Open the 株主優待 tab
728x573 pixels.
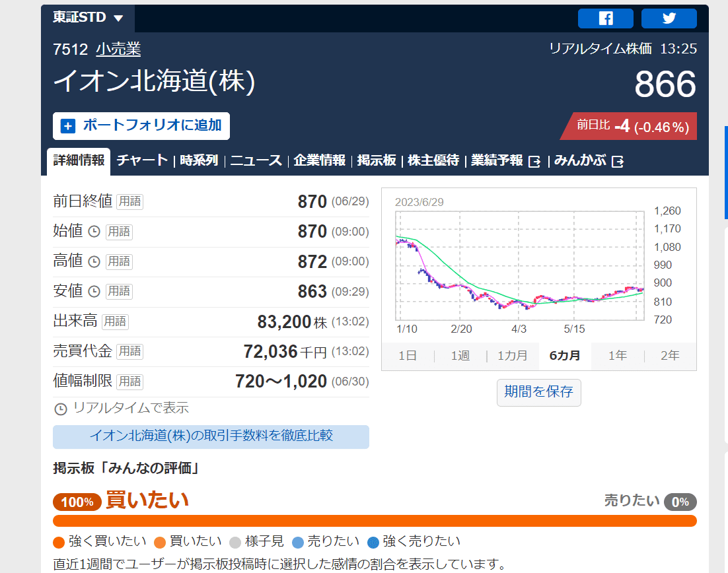pos(433,160)
